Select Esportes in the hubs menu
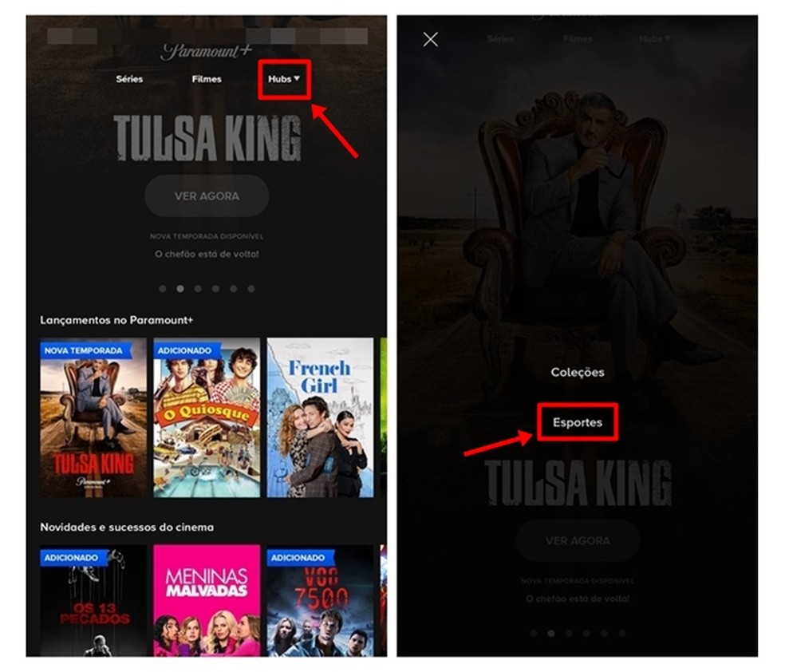 click(578, 422)
